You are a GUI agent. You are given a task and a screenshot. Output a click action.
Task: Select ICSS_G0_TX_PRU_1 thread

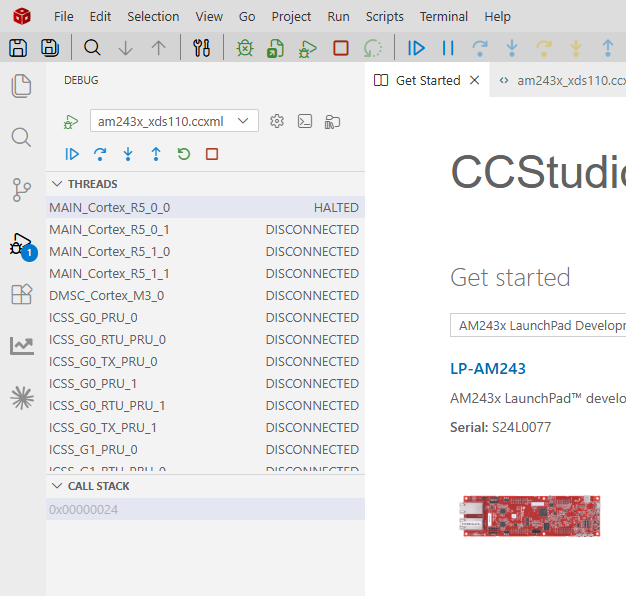click(x=205, y=428)
